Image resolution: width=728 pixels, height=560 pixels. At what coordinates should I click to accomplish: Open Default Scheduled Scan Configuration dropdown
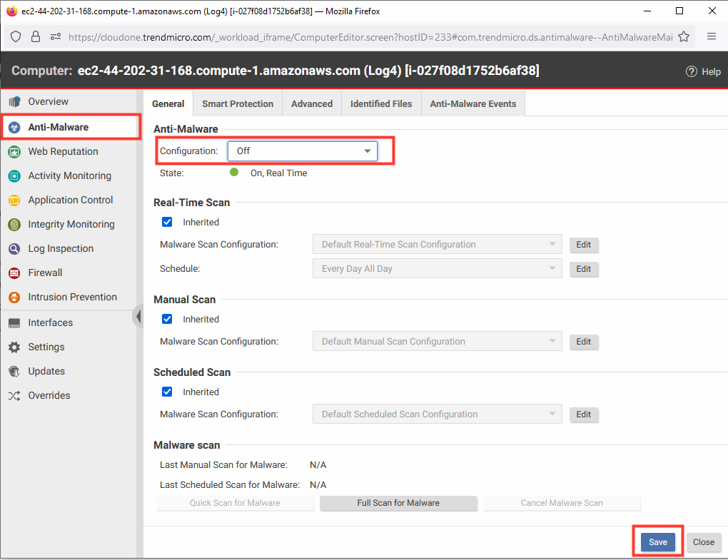pos(437,414)
